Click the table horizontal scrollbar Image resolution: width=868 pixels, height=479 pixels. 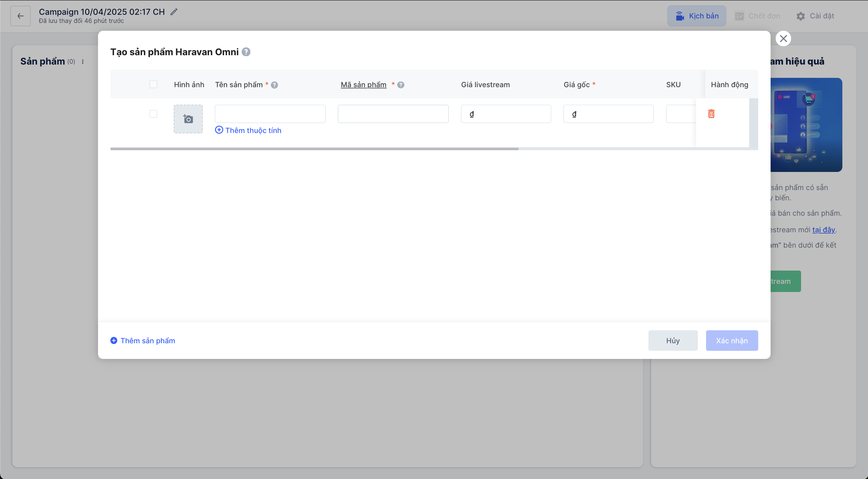coord(314,149)
